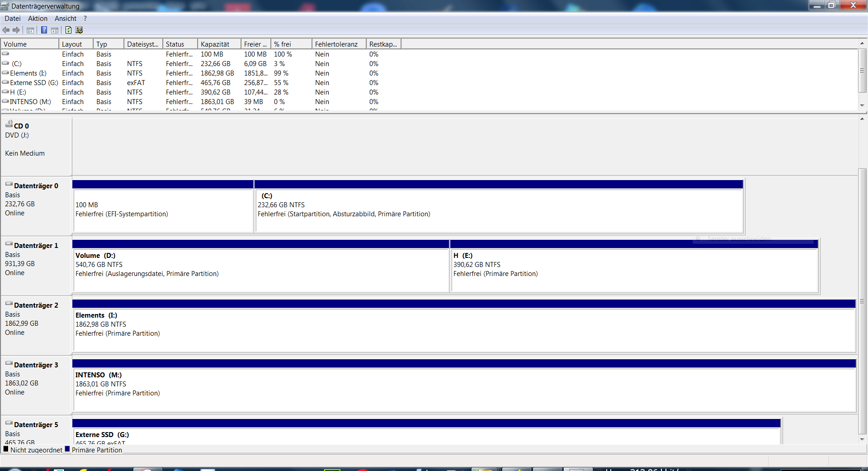The height and width of the screenshot is (471, 868).
Task: Click the Datenträger 5 disk icon
Action: click(x=9, y=423)
